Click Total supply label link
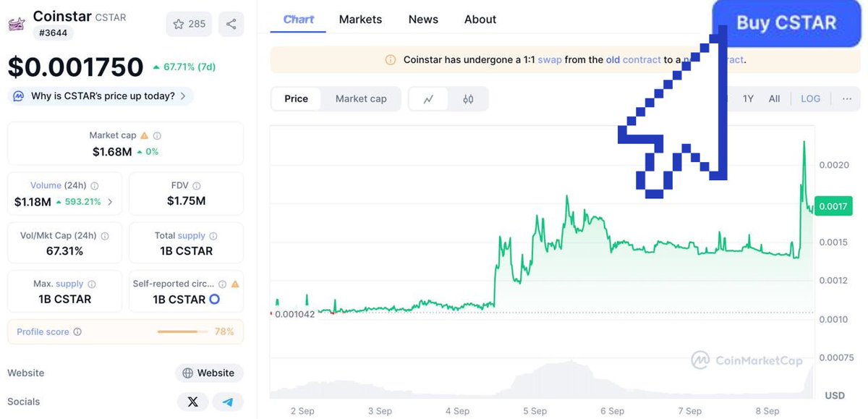The image size is (868, 419). coord(192,236)
